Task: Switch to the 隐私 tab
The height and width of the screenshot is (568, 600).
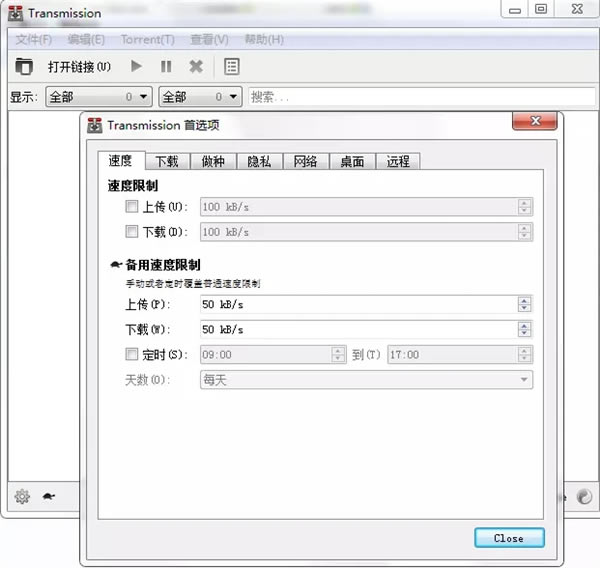Action: click(259, 162)
